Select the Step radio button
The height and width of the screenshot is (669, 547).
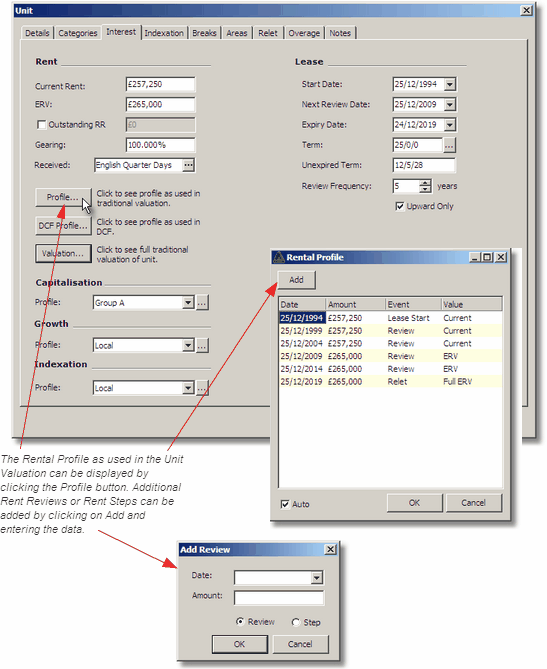296,622
